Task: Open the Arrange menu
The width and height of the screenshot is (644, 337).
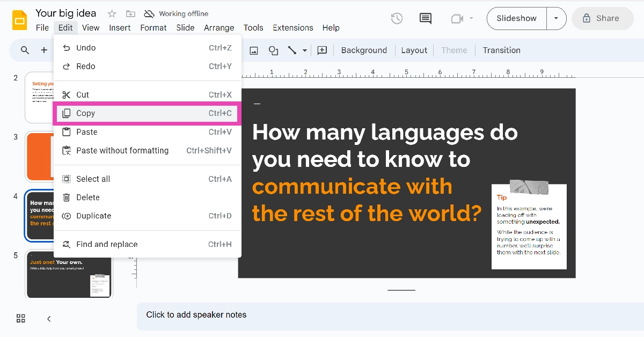Action: point(219,28)
